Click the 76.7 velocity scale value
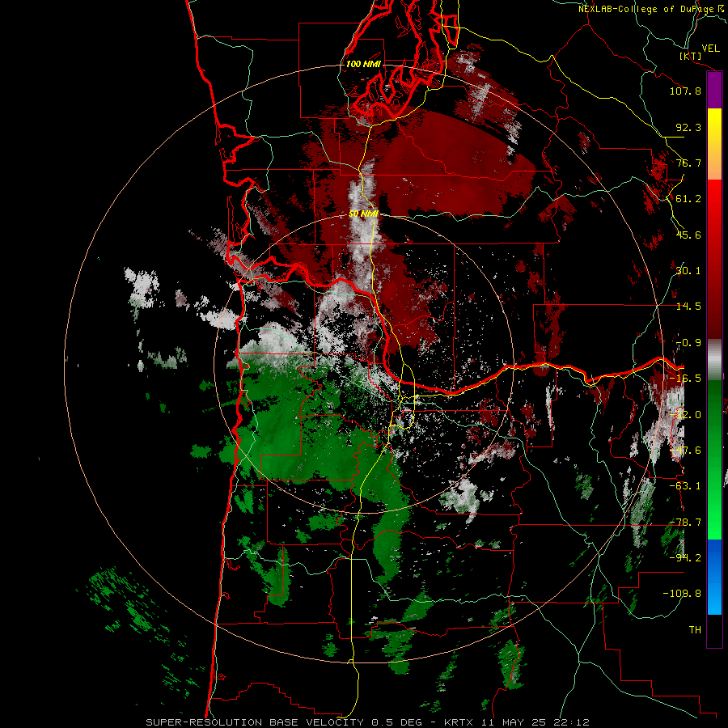Image resolution: width=728 pixels, height=728 pixels. (688, 163)
